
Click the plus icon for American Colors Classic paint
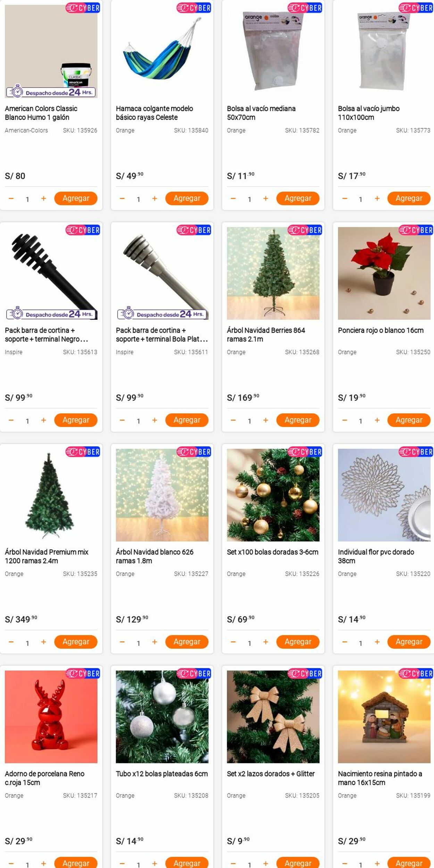pos(43,198)
